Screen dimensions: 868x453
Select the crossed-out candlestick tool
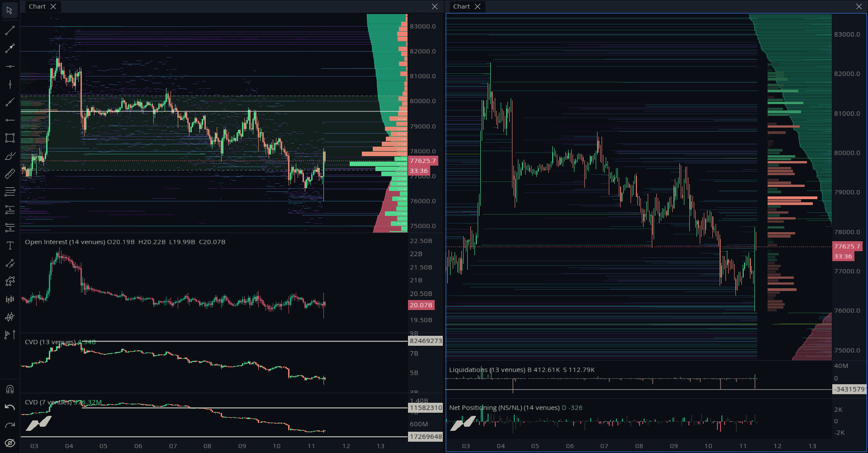pos(9,317)
